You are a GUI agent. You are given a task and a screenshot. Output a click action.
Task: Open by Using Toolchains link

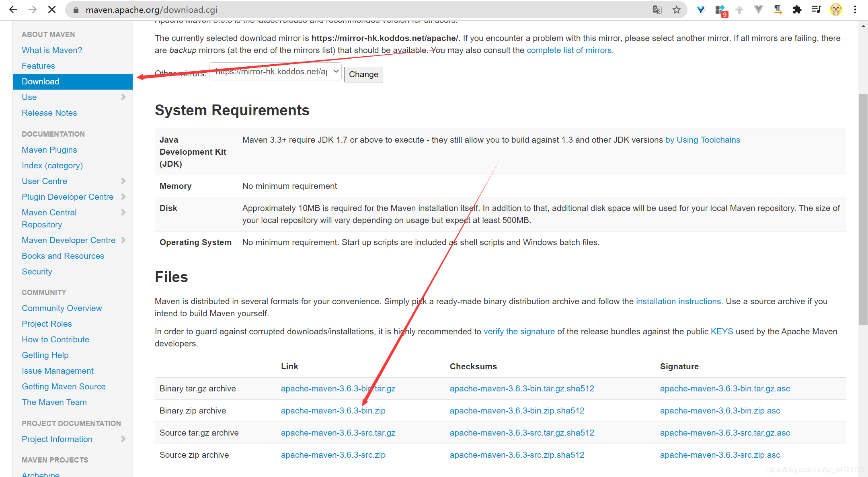pyautogui.click(x=703, y=140)
